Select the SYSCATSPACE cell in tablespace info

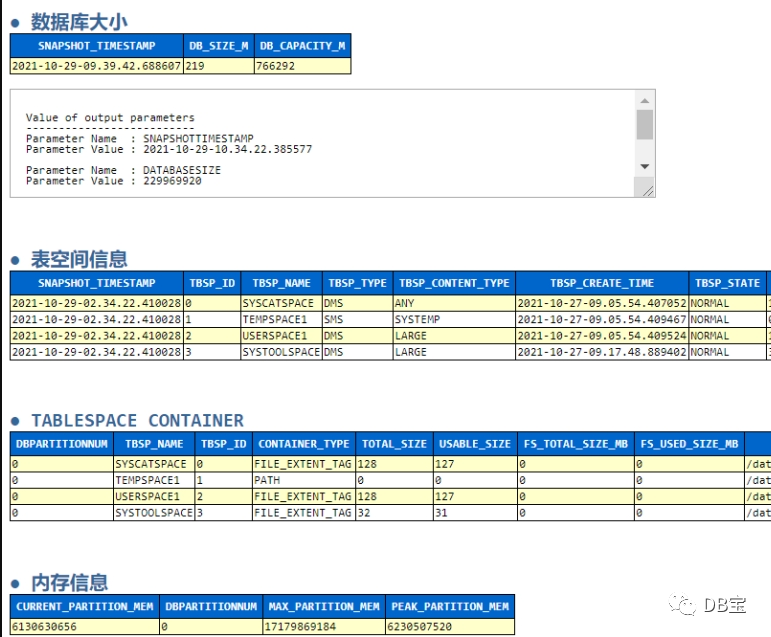(x=281, y=303)
